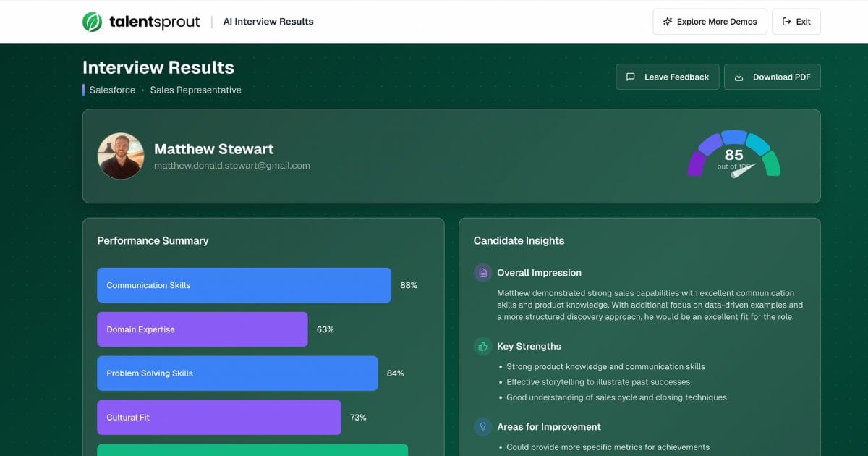Click the download arrow icon in Download PDF
Image resolution: width=868 pixels, height=456 pixels.
[739, 77]
